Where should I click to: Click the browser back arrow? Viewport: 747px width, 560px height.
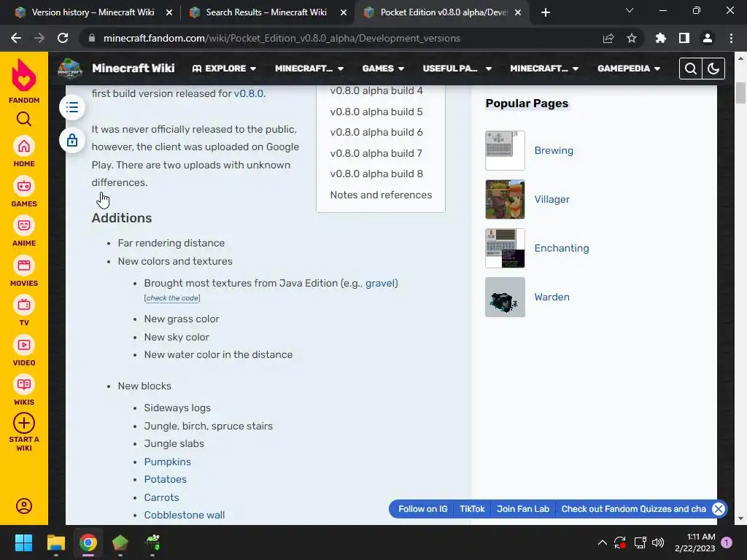pos(16,38)
